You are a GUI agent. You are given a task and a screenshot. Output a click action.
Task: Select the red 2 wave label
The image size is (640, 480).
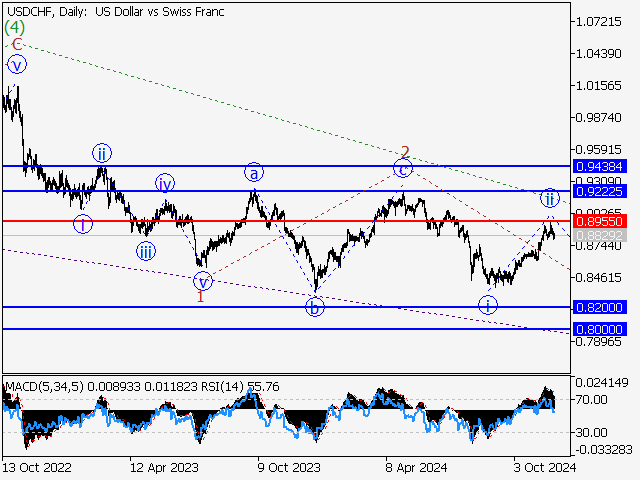pos(405,153)
